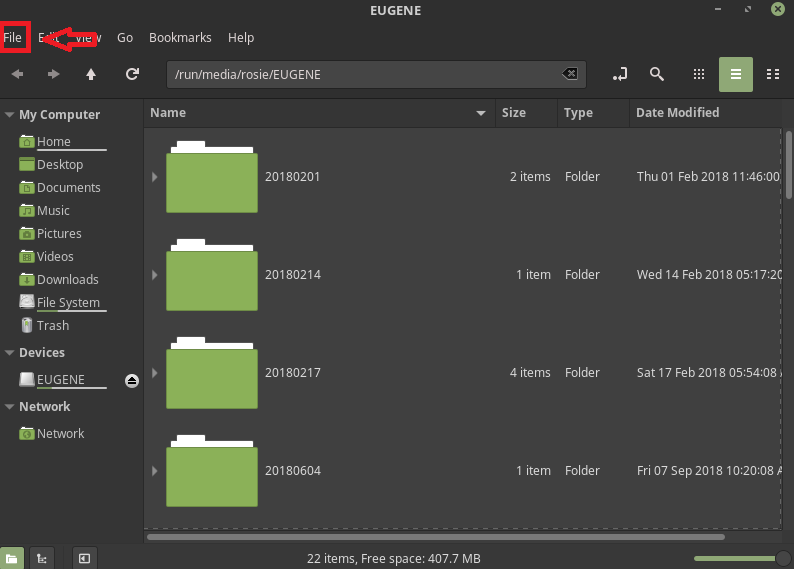Select the 20180217 folder name

[293, 373]
